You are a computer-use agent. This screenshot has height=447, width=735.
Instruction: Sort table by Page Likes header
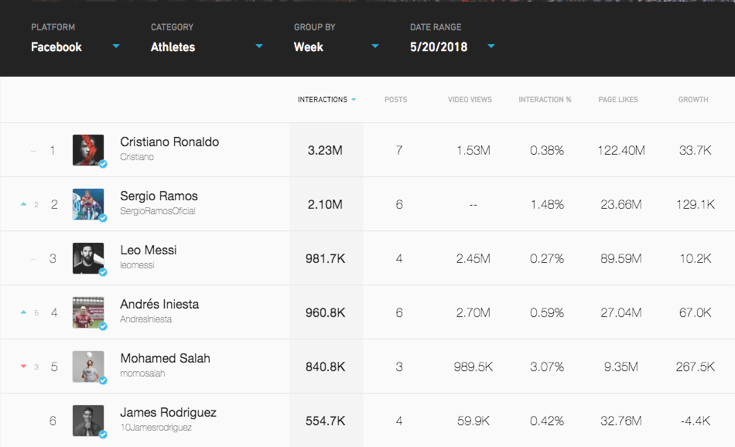click(x=618, y=100)
